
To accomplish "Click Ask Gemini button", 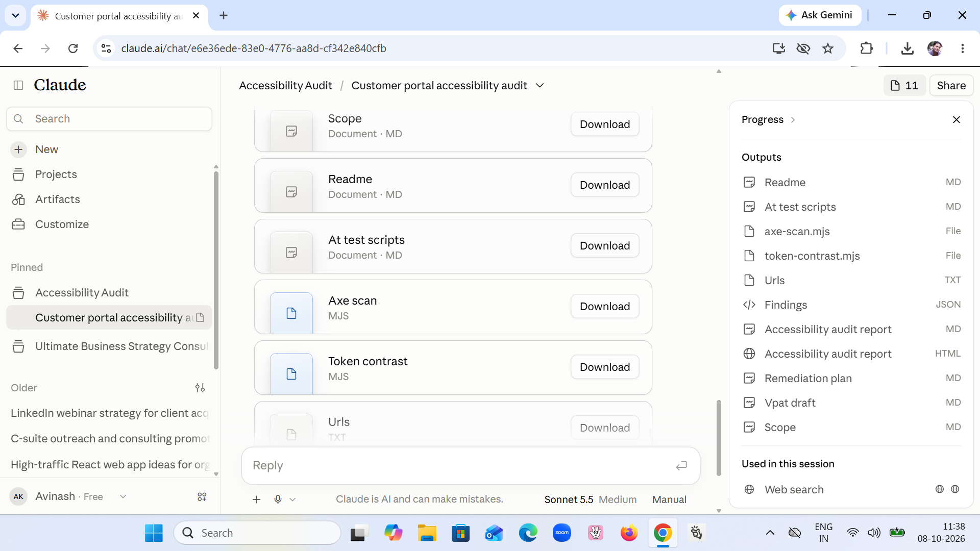I will pos(820,15).
